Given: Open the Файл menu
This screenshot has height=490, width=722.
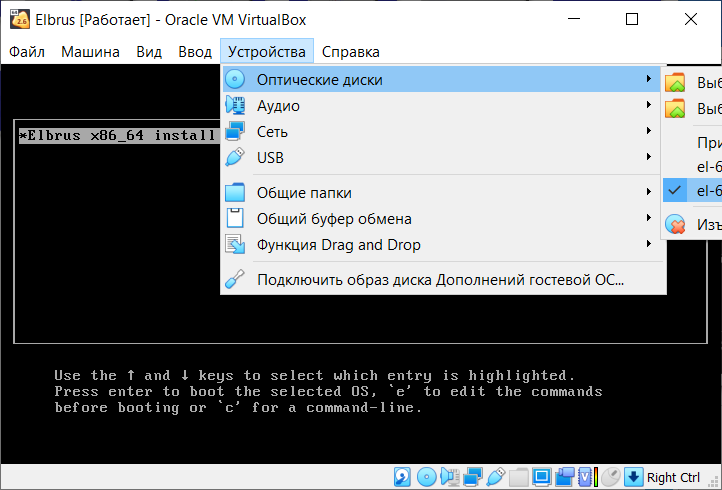Looking at the screenshot, I should (27, 52).
